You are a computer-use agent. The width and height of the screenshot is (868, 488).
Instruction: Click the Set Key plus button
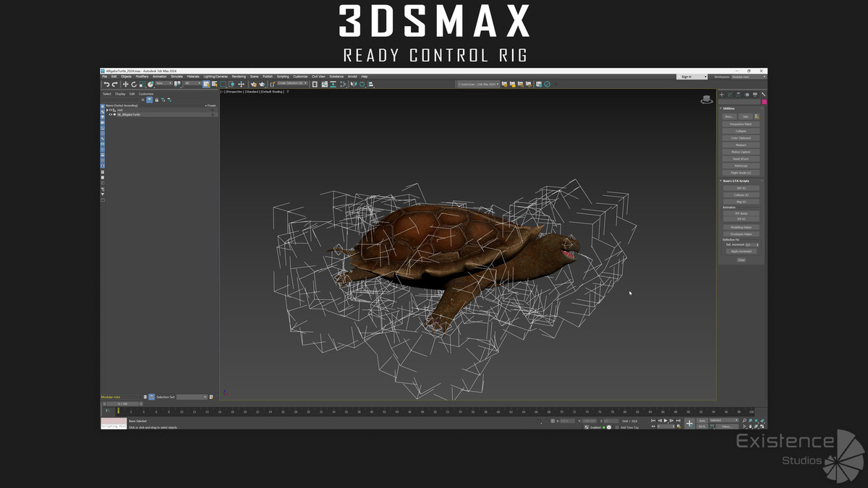(x=689, y=423)
